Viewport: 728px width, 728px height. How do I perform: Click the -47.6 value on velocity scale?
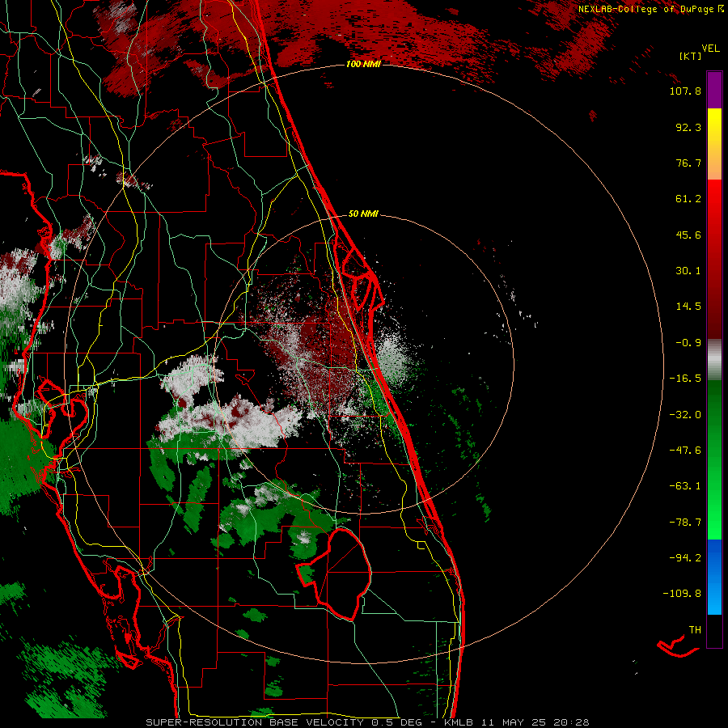(685, 451)
